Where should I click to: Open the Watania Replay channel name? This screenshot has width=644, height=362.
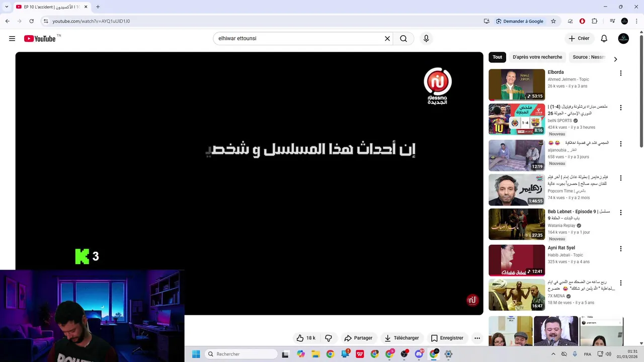(x=561, y=226)
